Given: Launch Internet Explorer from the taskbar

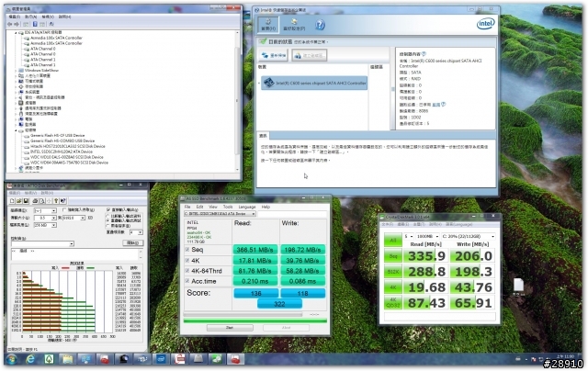Looking at the screenshot, I should [30, 359].
